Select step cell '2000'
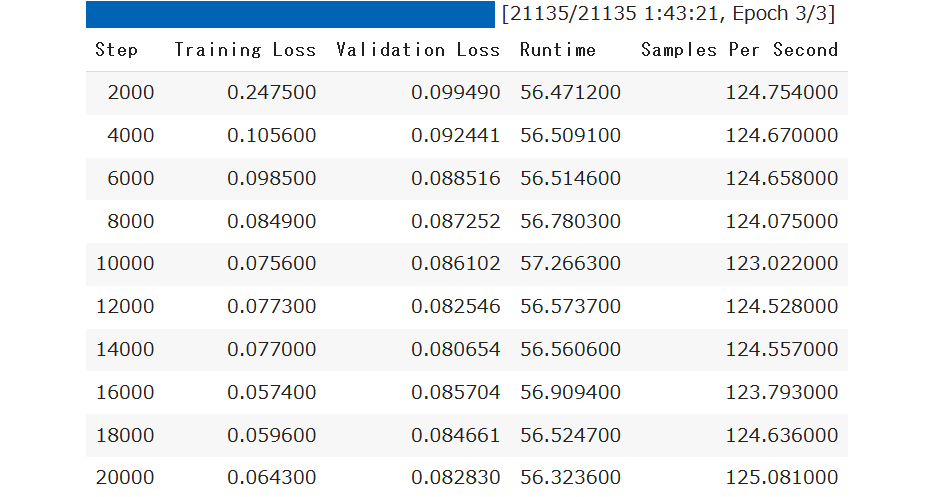This screenshot has height=497, width=950. tap(131, 93)
